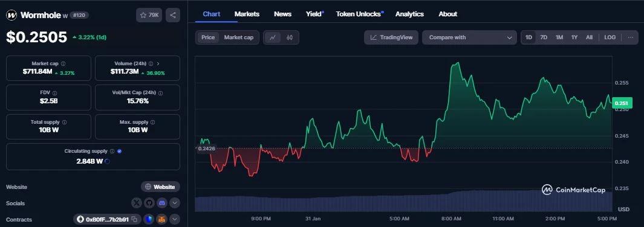Click the Circulating supply info icon
644x227 pixels.
[x=112, y=151]
